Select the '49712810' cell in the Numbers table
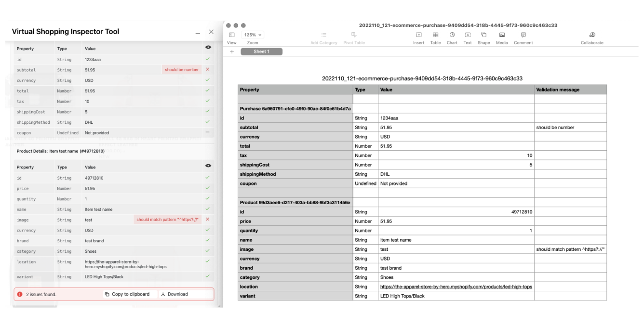This screenshot has width=644, height=313. pos(456,212)
